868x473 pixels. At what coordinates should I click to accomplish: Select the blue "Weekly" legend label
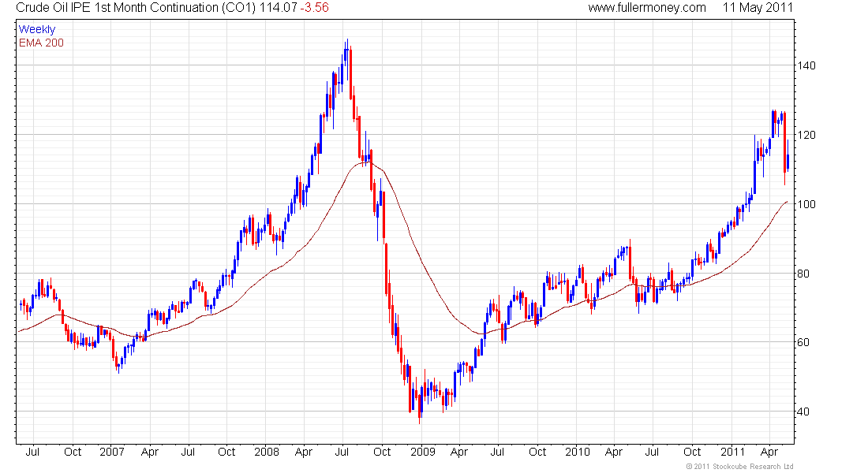coord(37,29)
